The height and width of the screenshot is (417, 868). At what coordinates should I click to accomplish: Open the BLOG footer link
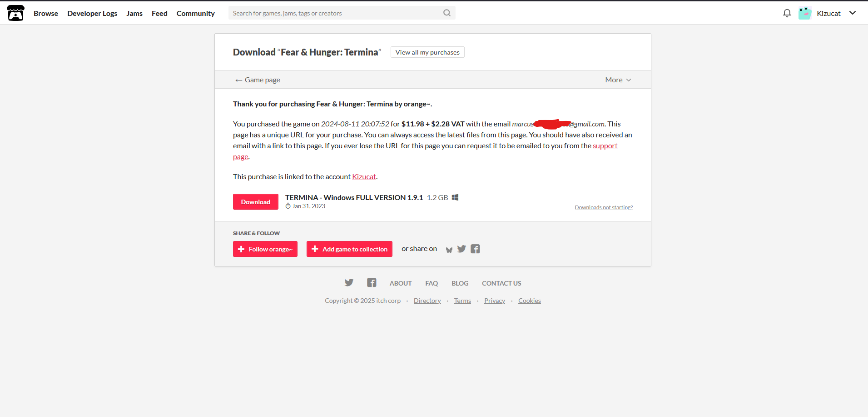point(460,283)
